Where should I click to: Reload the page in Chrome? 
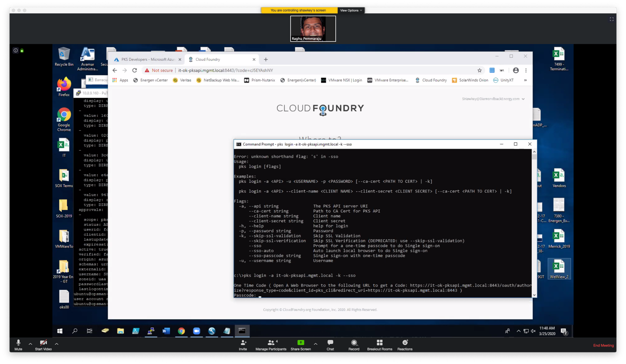134,70
